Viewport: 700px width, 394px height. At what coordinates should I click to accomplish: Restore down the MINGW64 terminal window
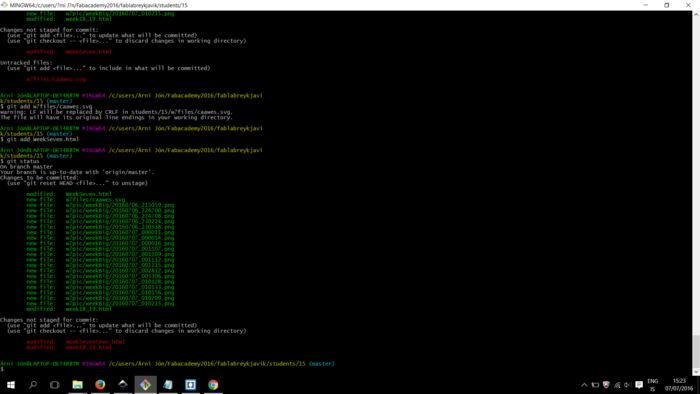pos(667,5)
